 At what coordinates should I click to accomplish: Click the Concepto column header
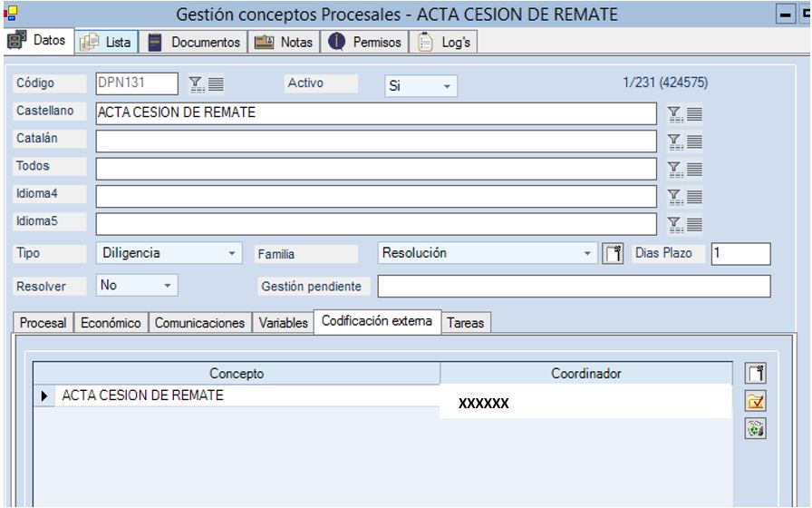point(237,374)
